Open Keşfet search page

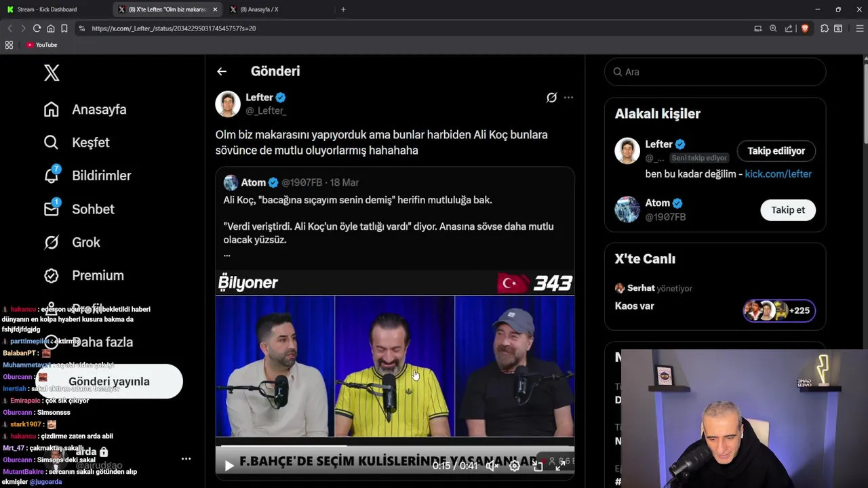[77, 142]
